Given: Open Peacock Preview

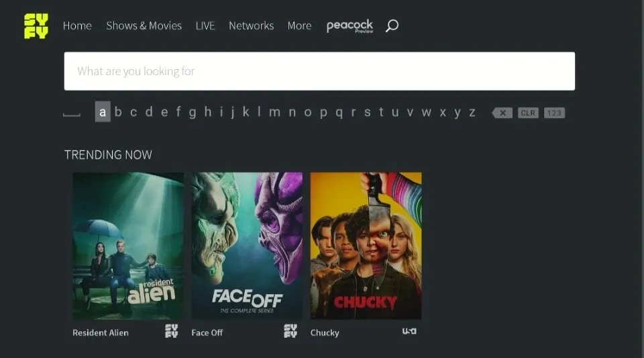Looking at the screenshot, I should click(x=350, y=26).
